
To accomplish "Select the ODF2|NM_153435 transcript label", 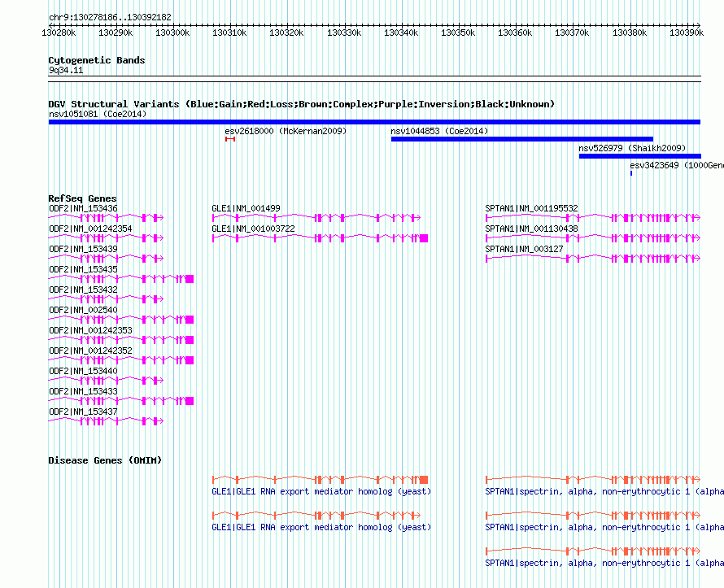I will [x=83, y=269].
